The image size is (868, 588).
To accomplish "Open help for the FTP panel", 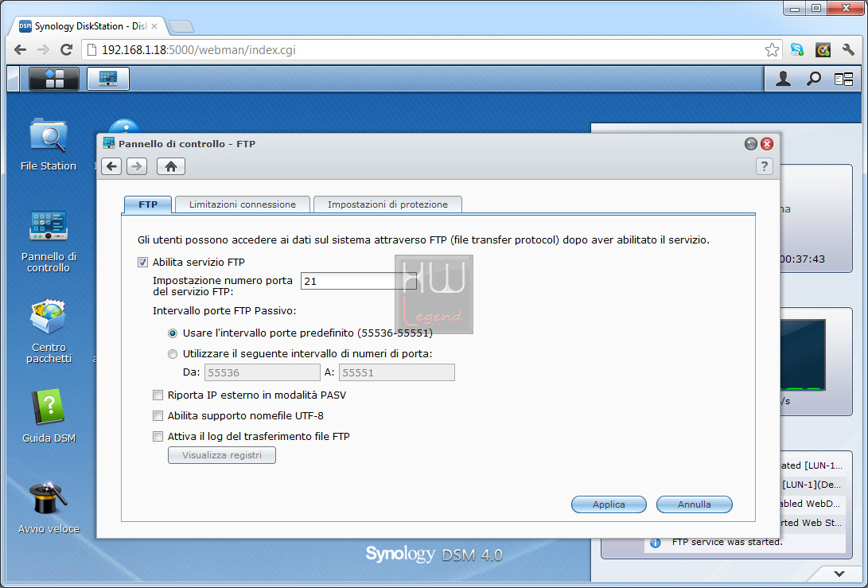I will pos(764,166).
